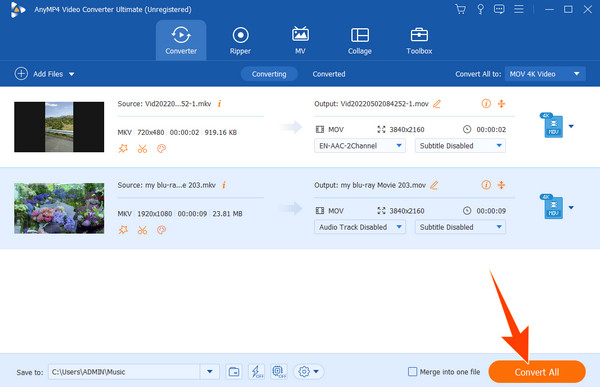Open Subtitle Disabled dropdown for Vid20220502084252-1.mov
The width and height of the screenshot is (600, 387).
pyautogui.click(x=460, y=145)
